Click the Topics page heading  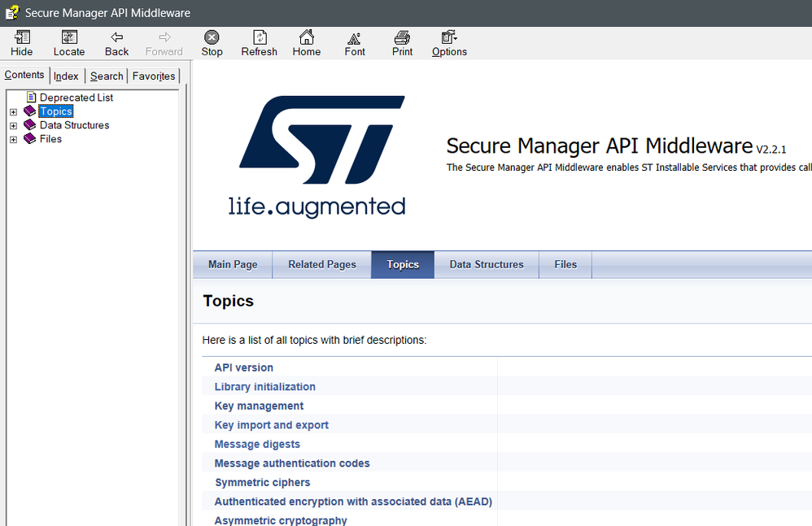[x=229, y=301]
